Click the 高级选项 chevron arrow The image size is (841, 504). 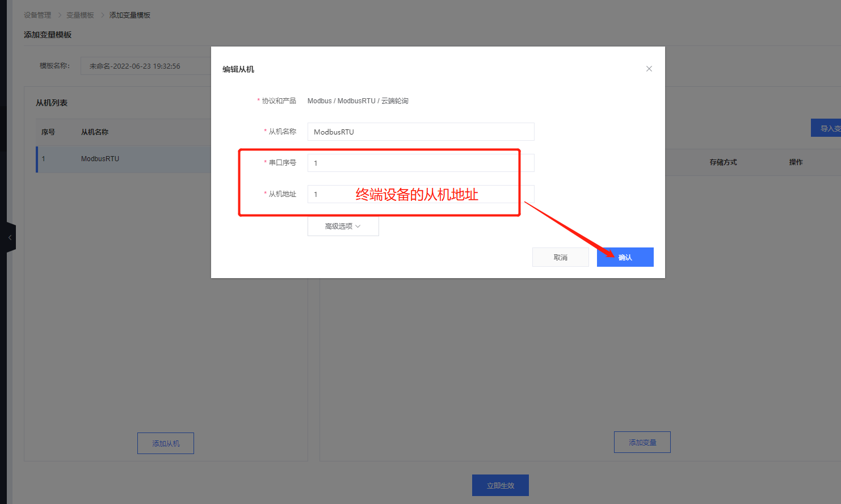[x=358, y=226]
